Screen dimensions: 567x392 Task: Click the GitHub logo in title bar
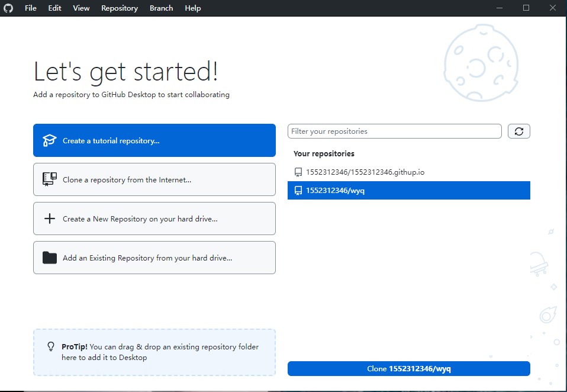point(8,8)
